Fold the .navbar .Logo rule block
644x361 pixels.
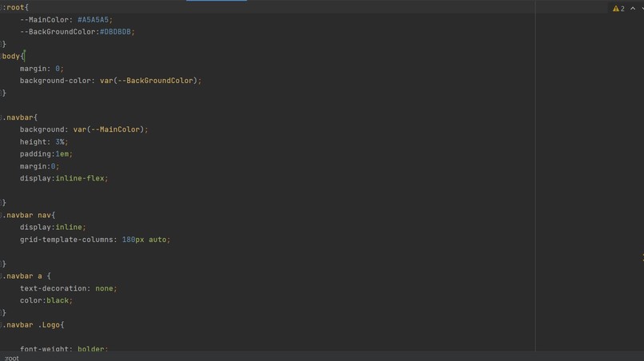2,325
